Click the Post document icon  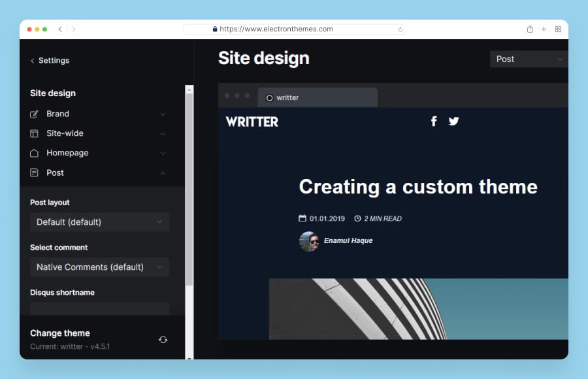[34, 173]
